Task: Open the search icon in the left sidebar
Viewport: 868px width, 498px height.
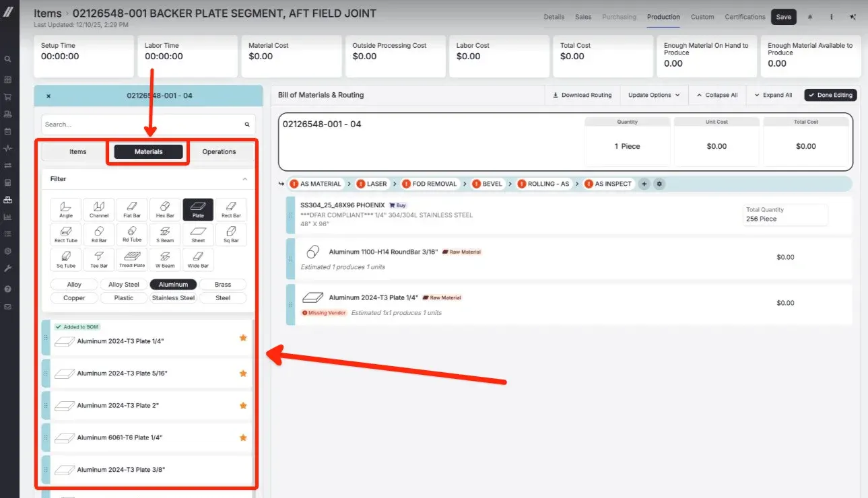Action: 7,59
